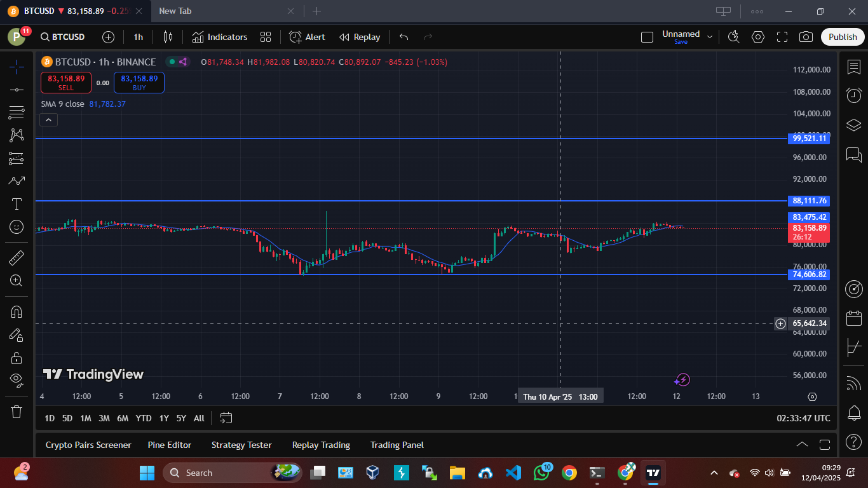The height and width of the screenshot is (488, 868).
Task: Open the forecasting and measurement tools
Action: click(17, 158)
